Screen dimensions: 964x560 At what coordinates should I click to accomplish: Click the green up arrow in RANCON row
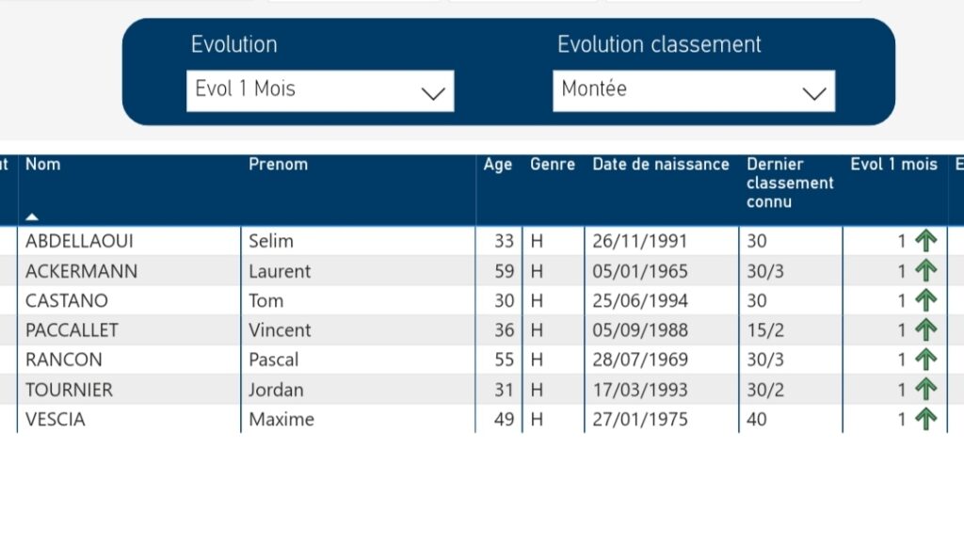(926, 360)
